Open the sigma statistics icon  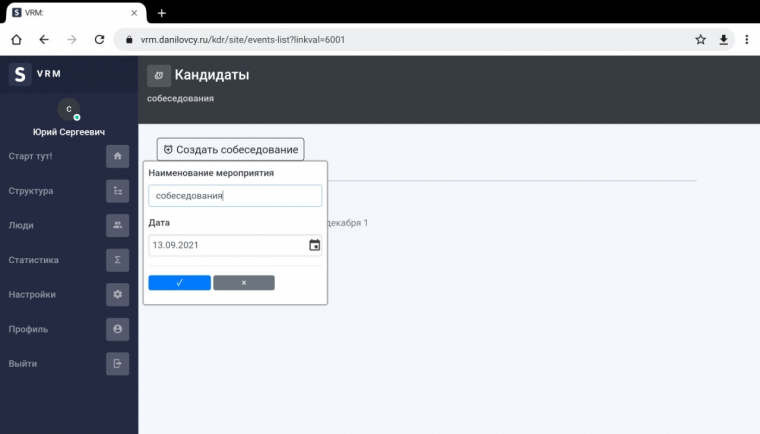[x=117, y=260]
